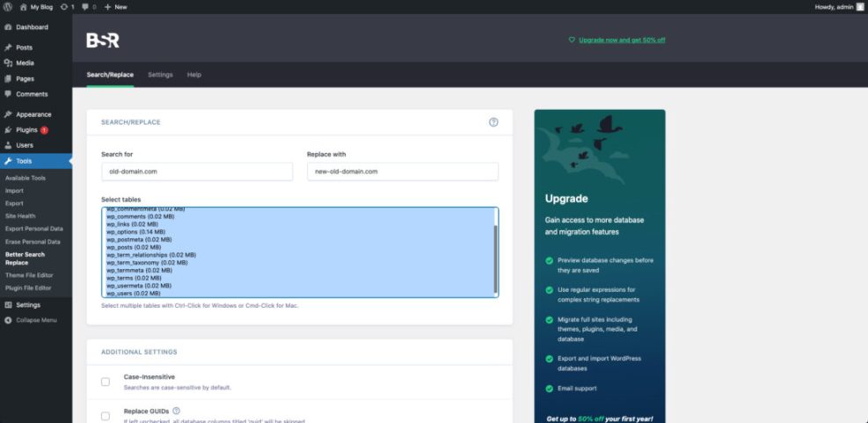
Task: Click the BSR logo
Action: click(x=102, y=40)
